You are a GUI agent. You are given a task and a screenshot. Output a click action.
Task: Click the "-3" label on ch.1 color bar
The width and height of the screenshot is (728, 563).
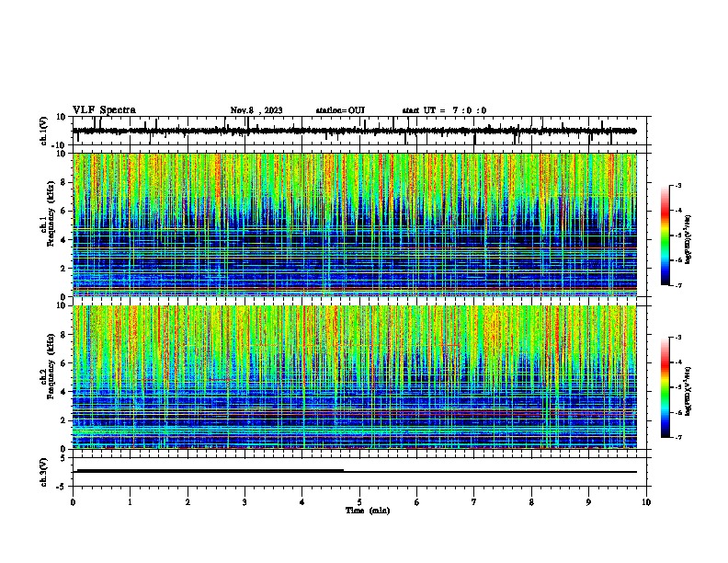678,186
